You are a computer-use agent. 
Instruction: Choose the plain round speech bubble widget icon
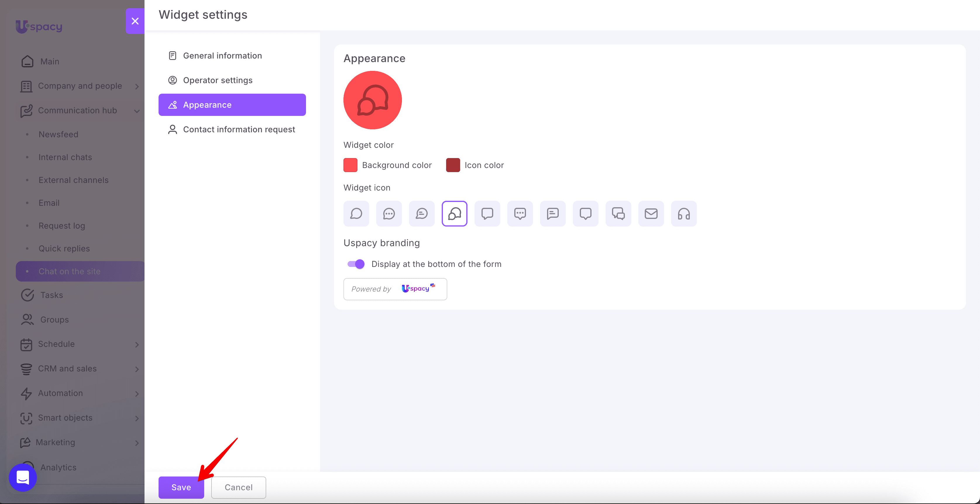pos(356,214)
